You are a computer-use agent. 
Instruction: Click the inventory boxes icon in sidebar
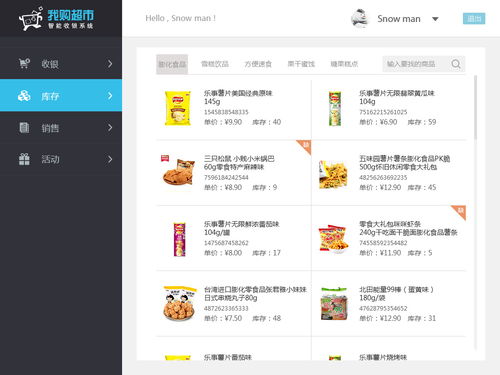(24, 96)
